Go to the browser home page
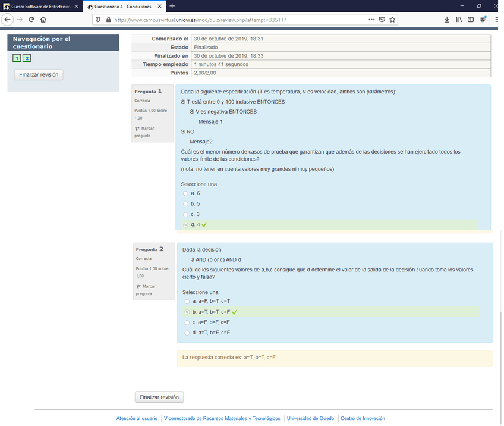Image resolution: width=504 pixels, height=426 pixels. point(43,19)
